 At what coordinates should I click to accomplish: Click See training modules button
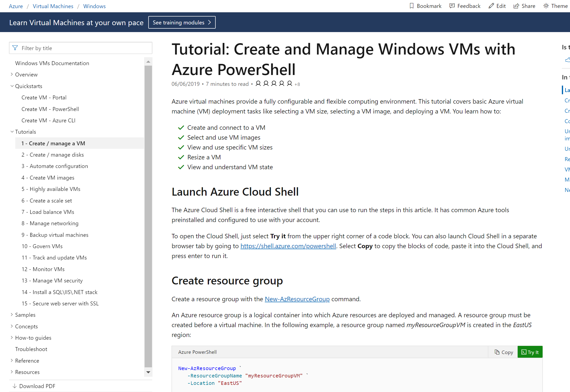click(x=182, y=22)
